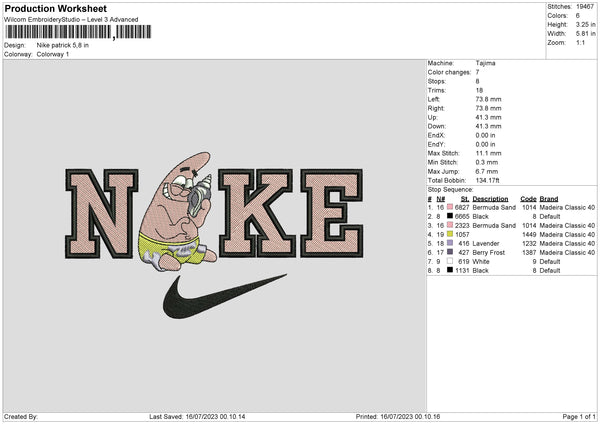Click code '1449' in the stop sequence

(529, 234)
